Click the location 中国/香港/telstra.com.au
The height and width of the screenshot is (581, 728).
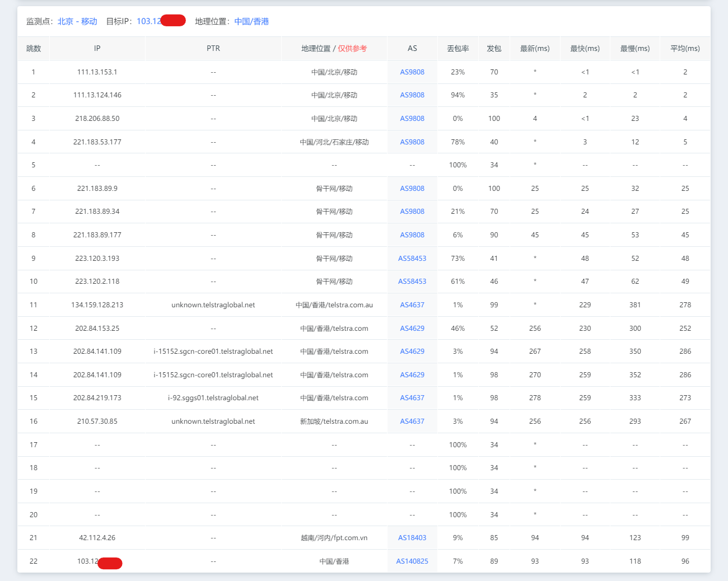tap(334, 305)
